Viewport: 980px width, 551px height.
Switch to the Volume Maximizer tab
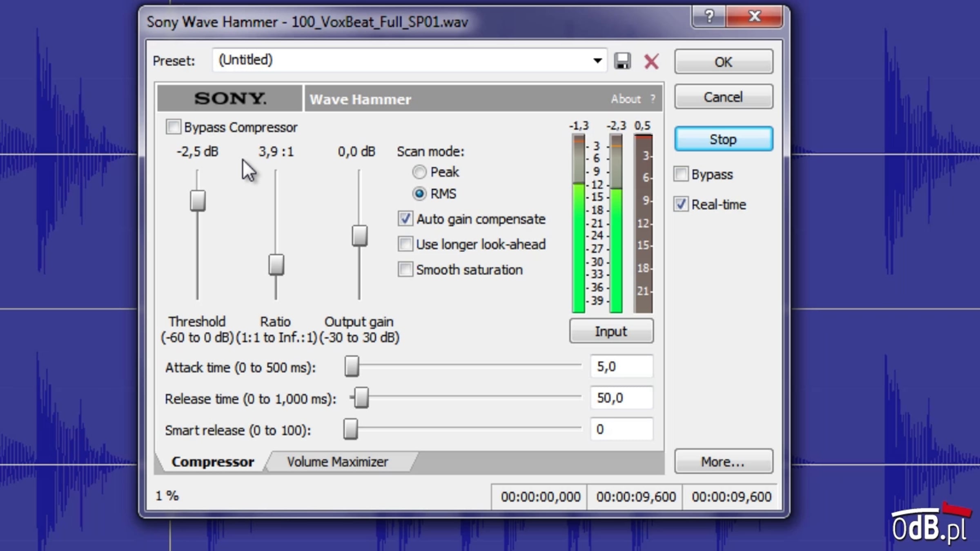click(x=337, y=462)
